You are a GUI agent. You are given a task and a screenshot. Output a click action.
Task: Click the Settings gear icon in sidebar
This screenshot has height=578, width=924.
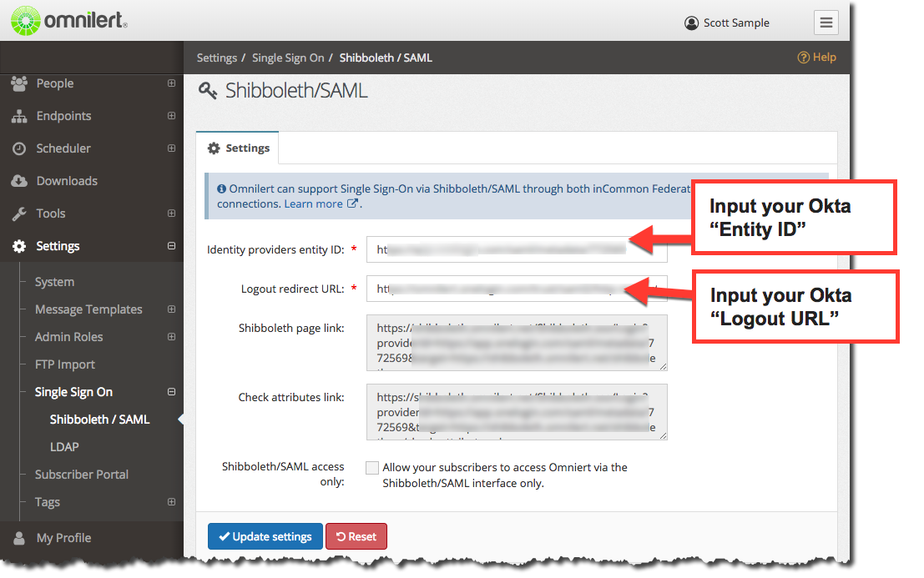[x=19, y=246]
